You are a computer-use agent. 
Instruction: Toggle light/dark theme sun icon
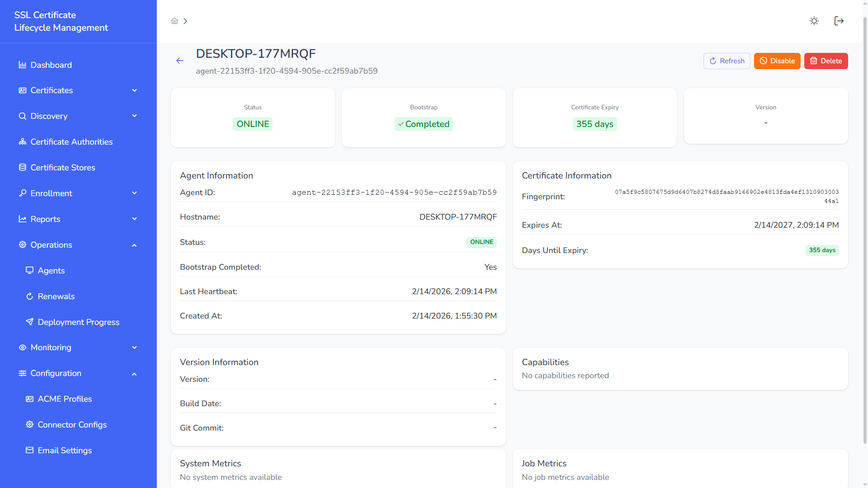[814, 21]
